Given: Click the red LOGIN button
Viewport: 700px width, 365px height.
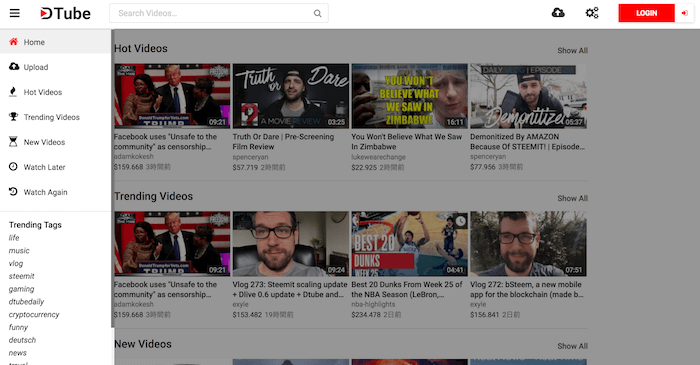Looking at the screenshot, I should (x=646, y=13).
